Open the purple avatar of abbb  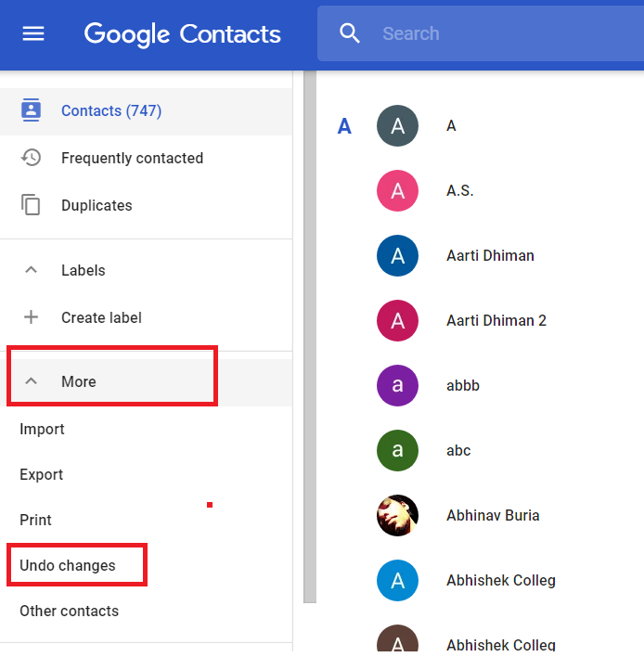point(397,385)
